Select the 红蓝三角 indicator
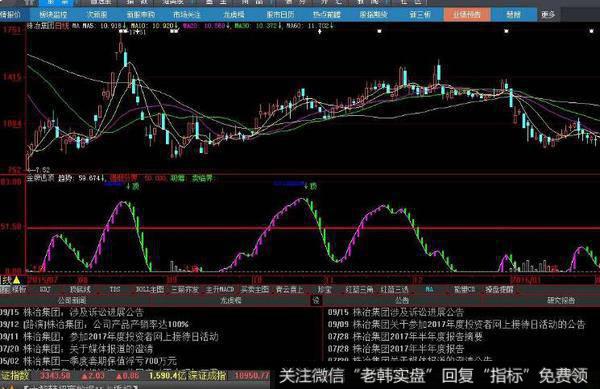600x389 pixels. pos(359,290)
